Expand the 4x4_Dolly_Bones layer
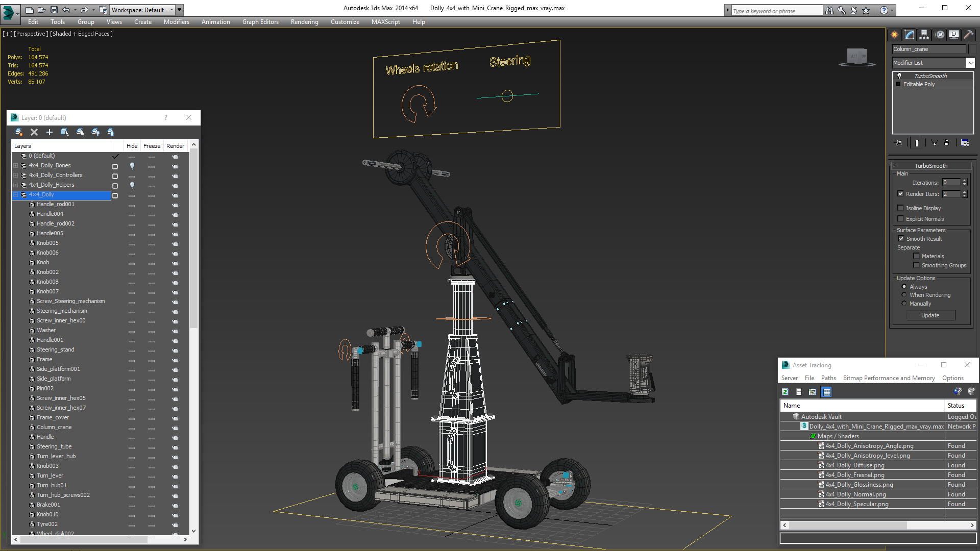 click(x=16, y=166)
